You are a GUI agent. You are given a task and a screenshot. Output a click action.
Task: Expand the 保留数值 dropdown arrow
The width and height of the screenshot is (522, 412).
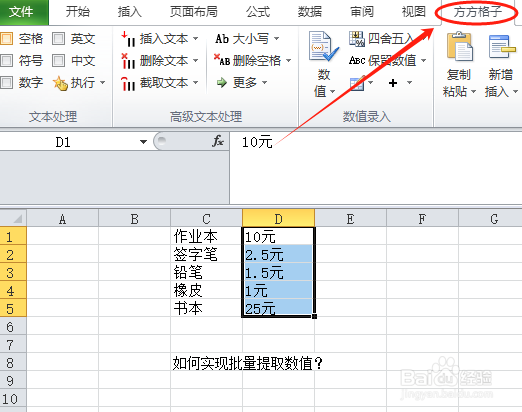tap(423, 61)
